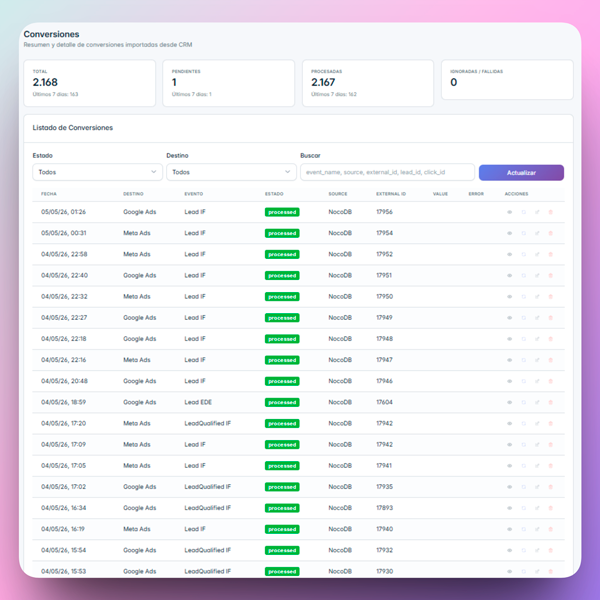The image size is (600, 600).
Task: Click the ERROR column header
Action: tap(476, 194)
